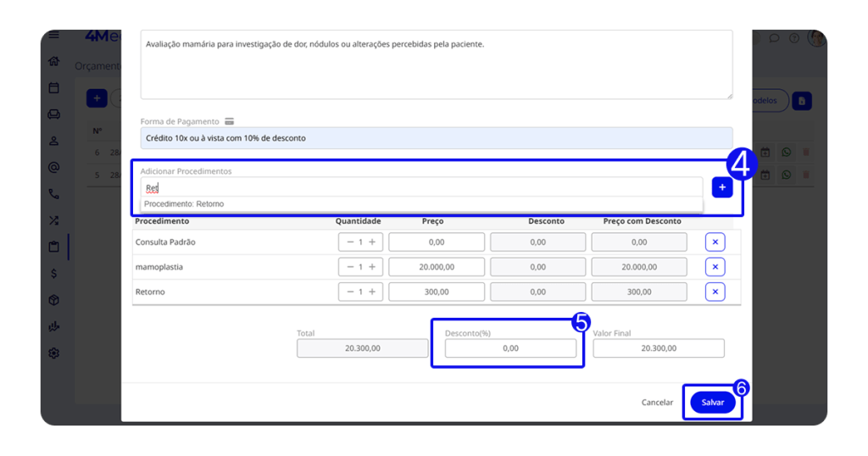Remove the Retorno procedure row
Image resolution: width=868 pixels, height=456 pixels.
click(x=715, y=292)
